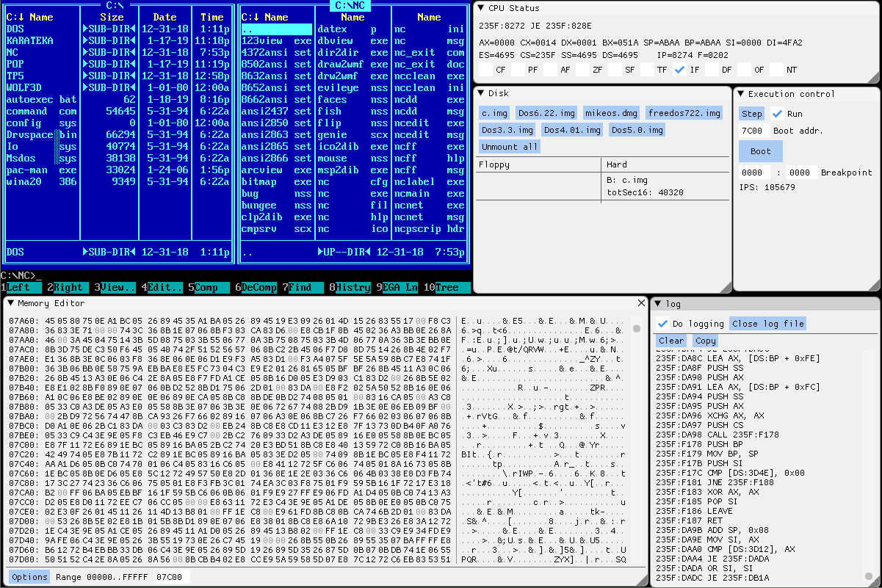Clear the log output
The height and width of the screenshot is (588, 882).
[671, 341]
